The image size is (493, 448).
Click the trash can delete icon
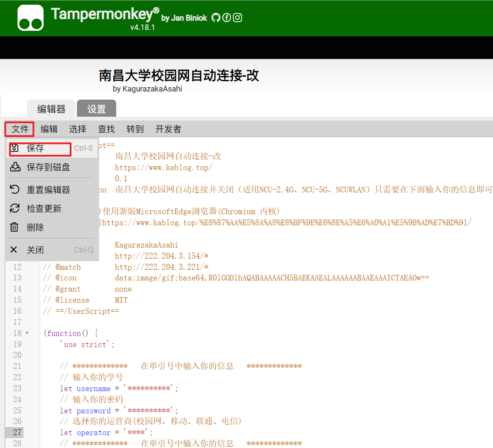click(15, 227)
